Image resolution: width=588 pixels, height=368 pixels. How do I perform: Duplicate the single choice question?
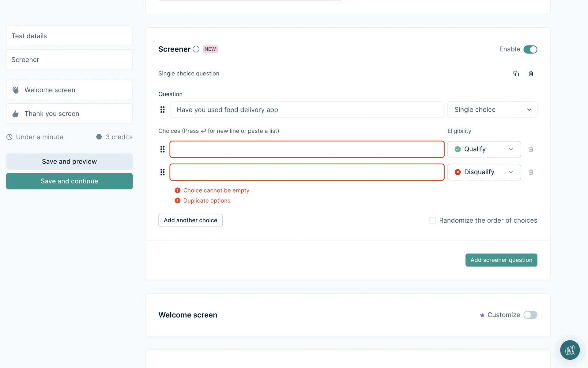click(516, 74)
